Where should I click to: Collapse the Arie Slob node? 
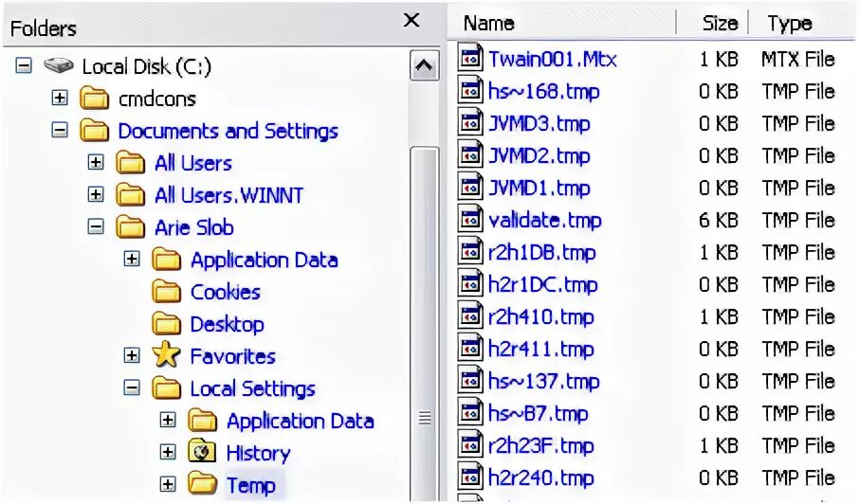[96, 226]
